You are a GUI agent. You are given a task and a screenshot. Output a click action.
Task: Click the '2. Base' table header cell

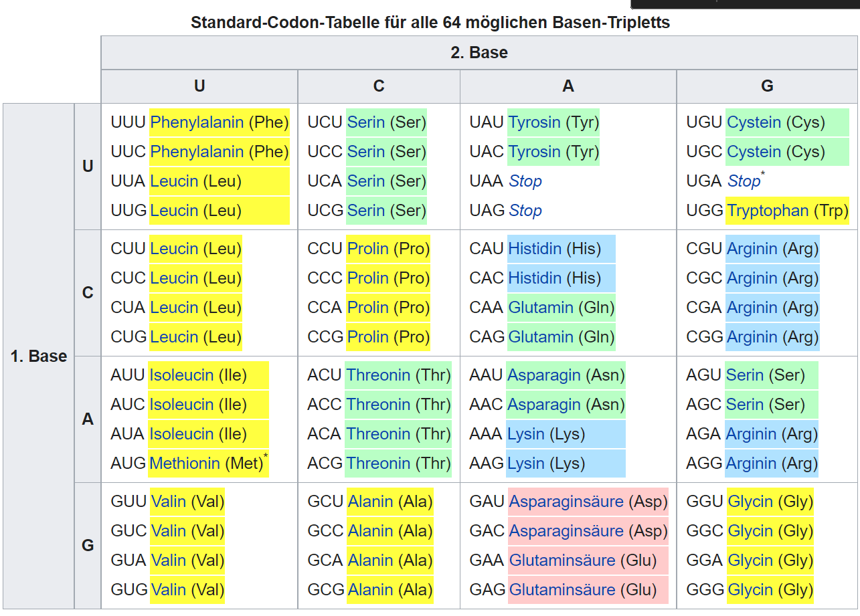479,53
